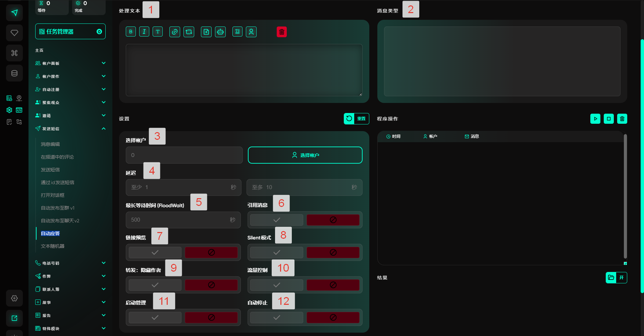644x336 pixels.
Task: Enable the 引用消息 checkmark option
Action: click(x=277, y=220)
